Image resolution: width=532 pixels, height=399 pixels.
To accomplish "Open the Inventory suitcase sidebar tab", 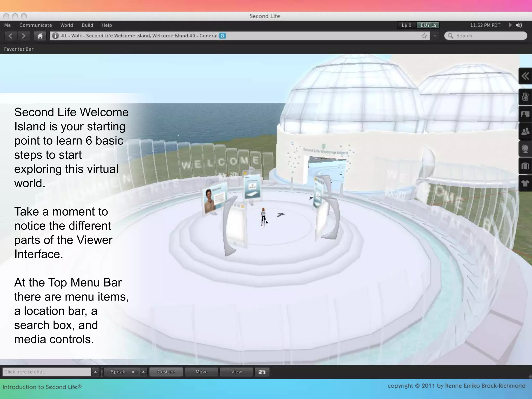I will [x=525, y=166].
